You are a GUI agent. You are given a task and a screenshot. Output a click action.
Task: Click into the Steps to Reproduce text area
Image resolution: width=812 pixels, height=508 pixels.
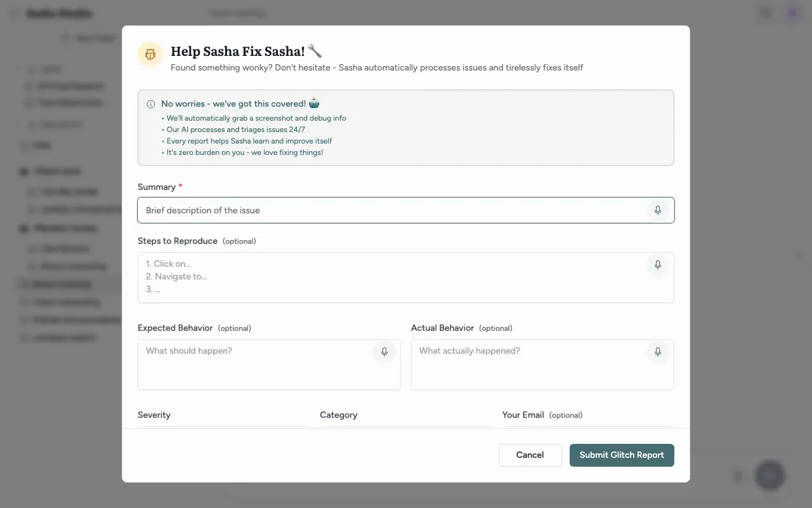(406, 277)
